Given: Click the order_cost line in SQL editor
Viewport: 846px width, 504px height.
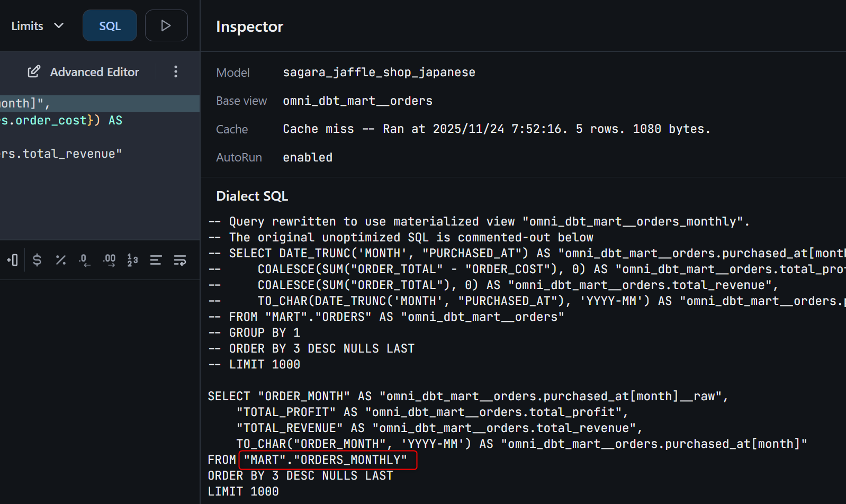Looking at the screenshot, I should click(61, 121).
